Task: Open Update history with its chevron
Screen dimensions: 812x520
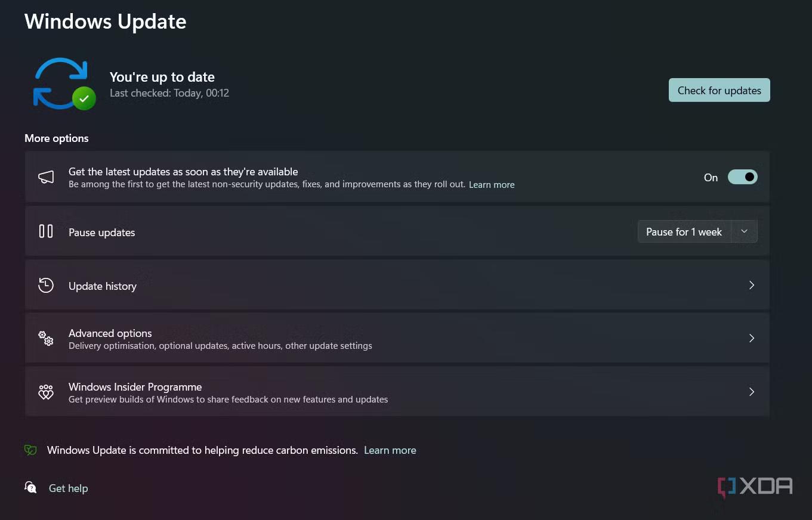Action: 752,285
